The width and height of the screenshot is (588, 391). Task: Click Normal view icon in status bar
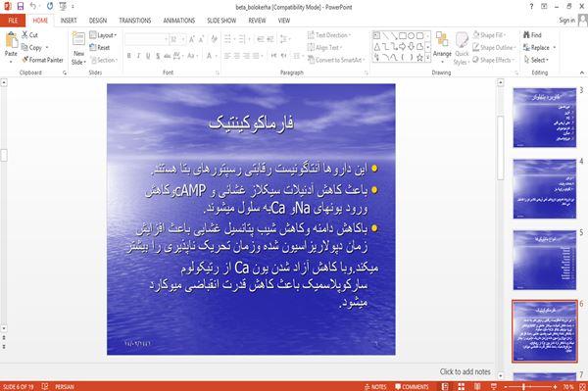445,386
